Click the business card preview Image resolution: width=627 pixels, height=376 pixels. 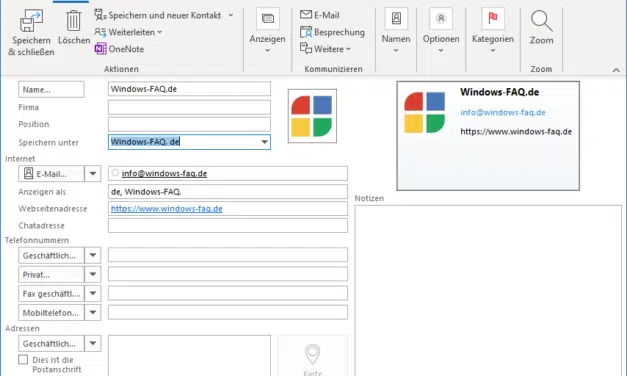coord(488,136)
